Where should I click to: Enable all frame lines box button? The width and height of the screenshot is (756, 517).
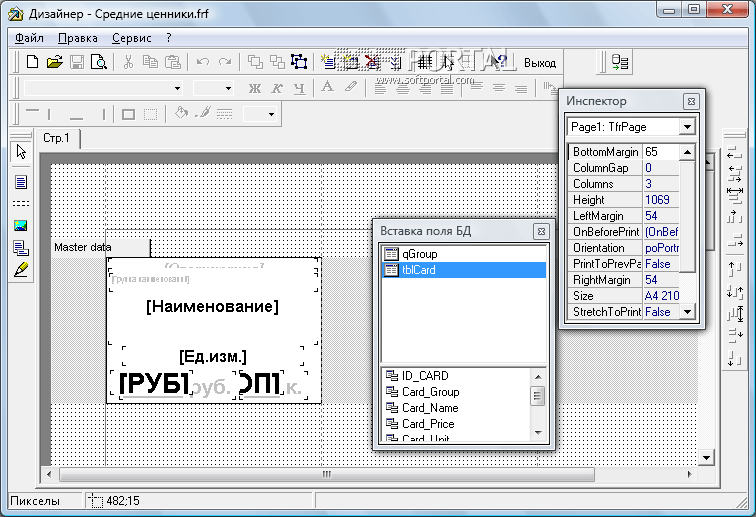coord(128,114)
